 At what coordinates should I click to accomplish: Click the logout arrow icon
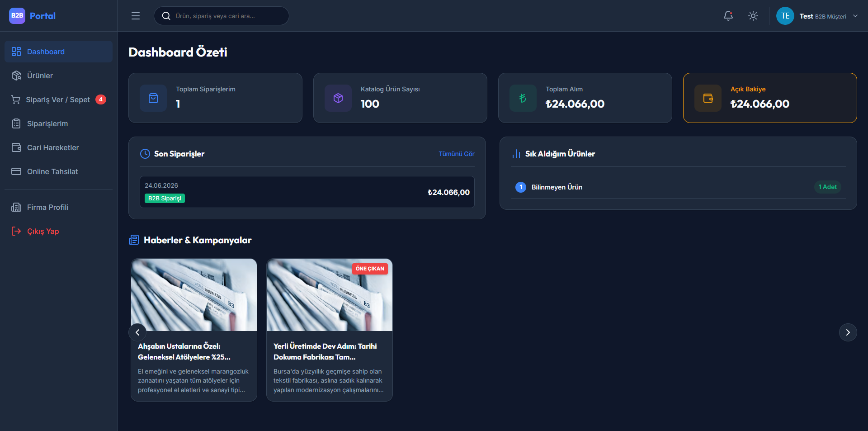click(16, 231)
